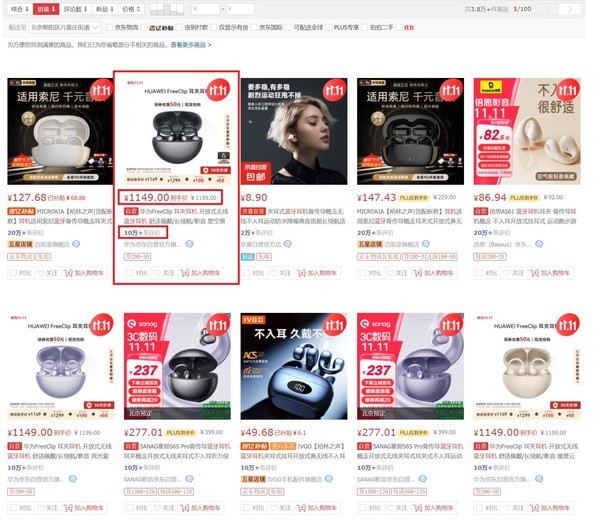The height and width of the screenshot is (530, 600).
Task: Click the minimum price input field
Action: [x=205, y=9]
